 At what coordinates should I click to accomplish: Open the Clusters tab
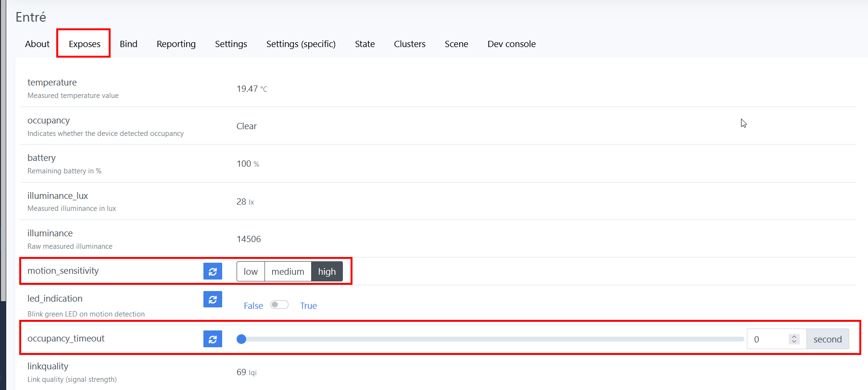pos(410,44)
